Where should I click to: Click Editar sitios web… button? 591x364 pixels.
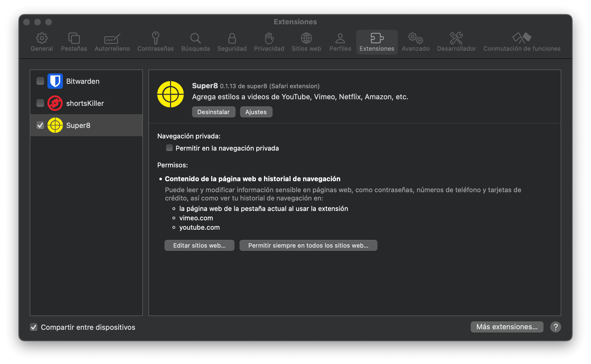(199, 245)
